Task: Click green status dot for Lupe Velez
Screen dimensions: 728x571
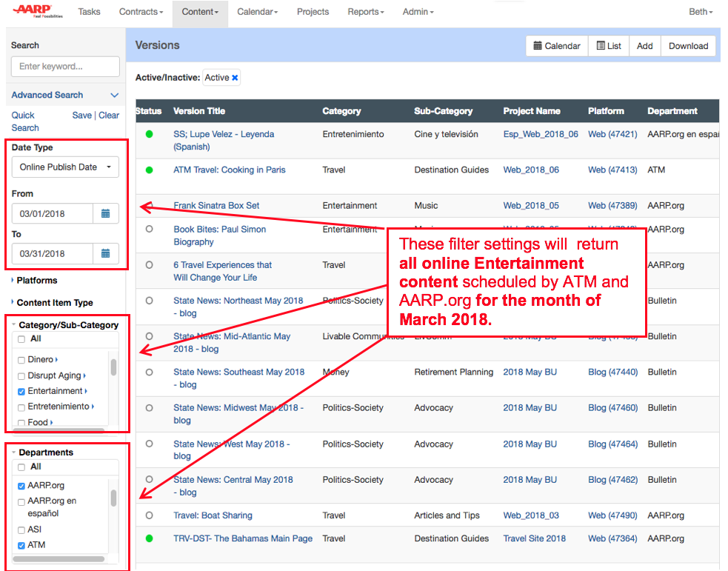Action: (149, 134)
